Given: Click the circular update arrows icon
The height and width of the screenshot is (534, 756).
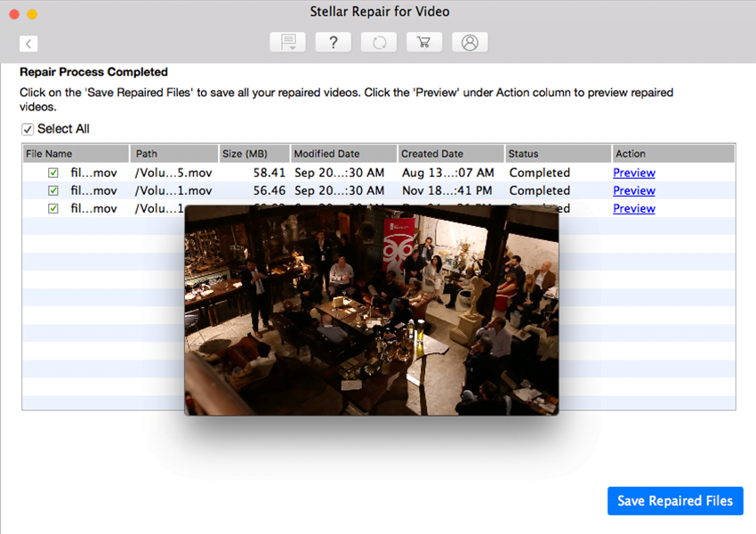Looking at the screenshot, I should (x=379, y=43).
